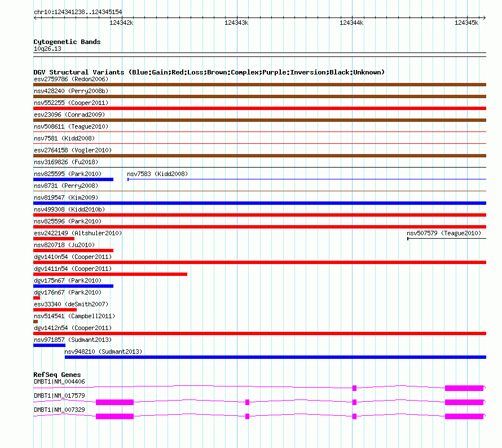Click the nsv820718 (Ju2010) label
This screenshot has width=502, height=448.
click(x=64, y=245)
